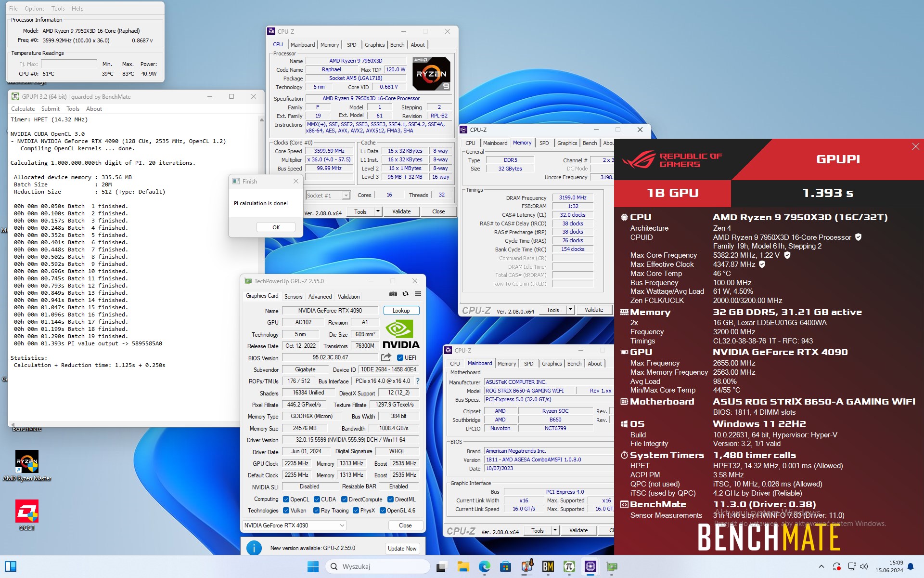924x578 pixels.
Task: Switch to the Sensors tab in GPU-Z
Action: pyautogui.click(x=294, y=297)
